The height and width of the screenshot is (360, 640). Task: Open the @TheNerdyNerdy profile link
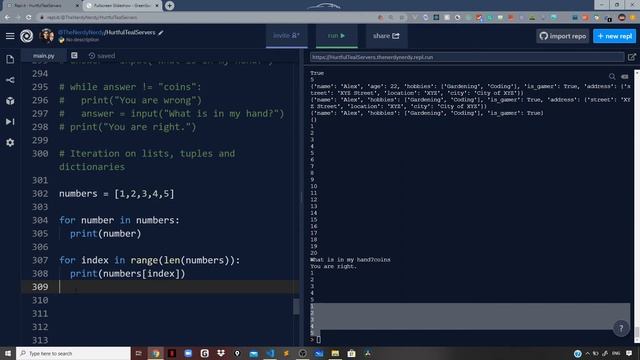pyautogui.click(x=81, y=33)
